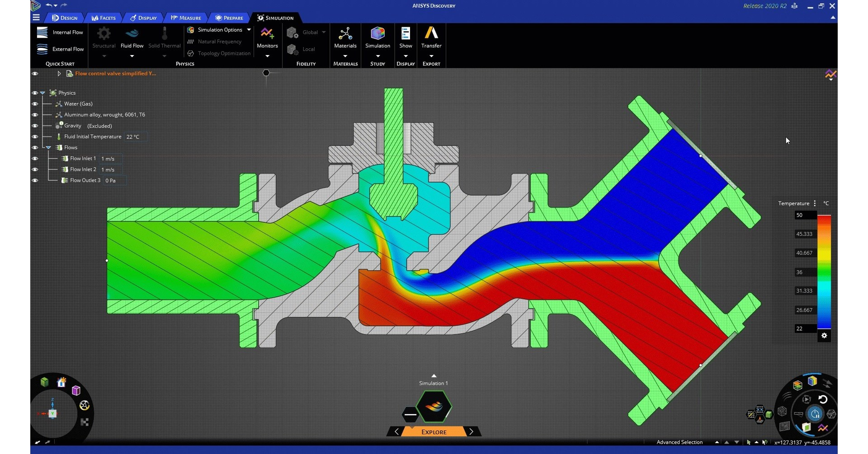
Task: Click the restart solution circular arrow
Action: pos(823,399)
